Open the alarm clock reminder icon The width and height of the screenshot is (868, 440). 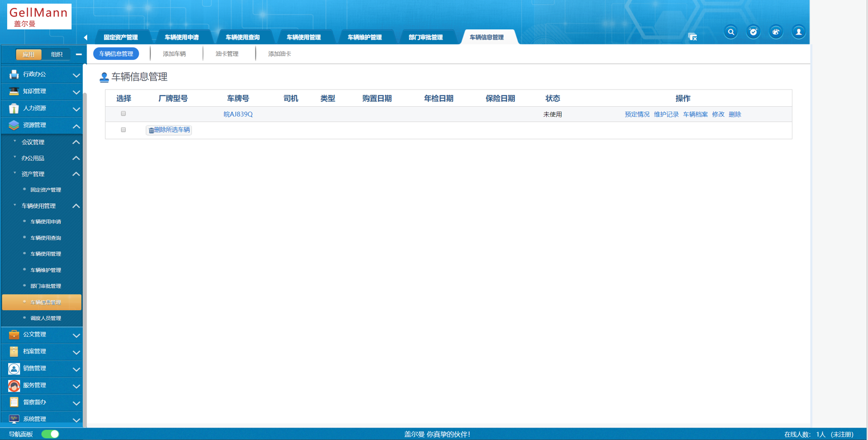(753, 32)
